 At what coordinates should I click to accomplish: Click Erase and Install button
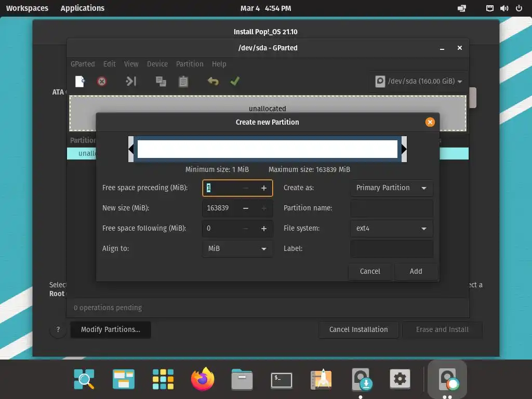pos(442,330)
